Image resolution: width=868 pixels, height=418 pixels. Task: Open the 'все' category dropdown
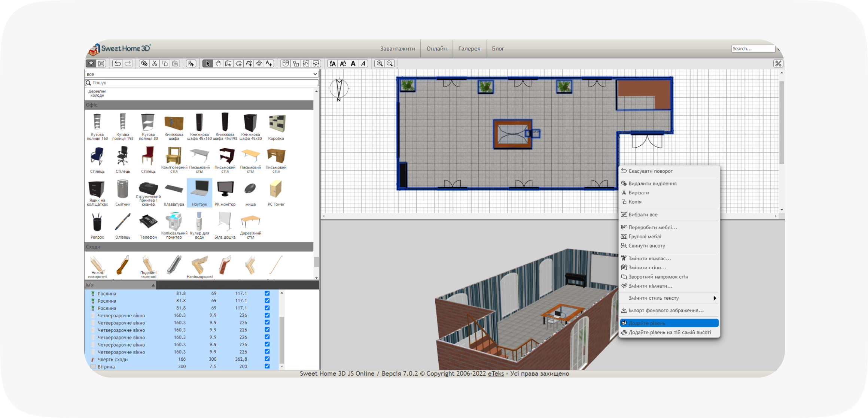coord(201,74)
